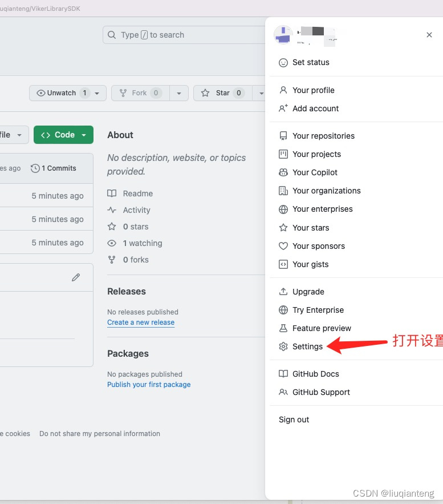Open the Fork dropdown arrow
The width and height of the screenshot is (443, 504).
pos(179,93)
